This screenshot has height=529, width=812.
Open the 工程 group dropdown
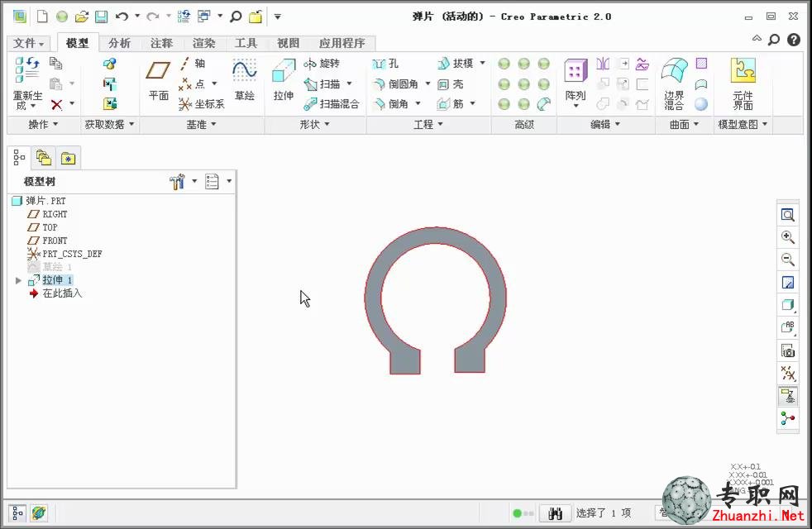(x=428, y=125)
